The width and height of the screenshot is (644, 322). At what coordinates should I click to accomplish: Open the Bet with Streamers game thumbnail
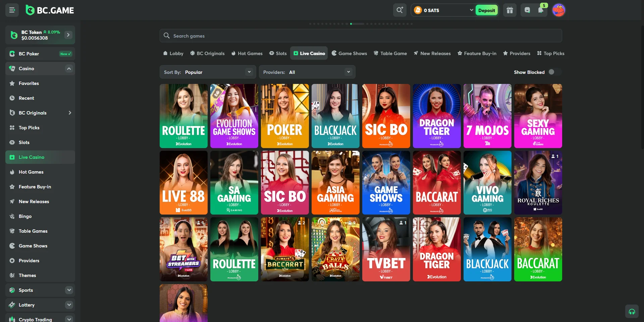click(183, 249)
